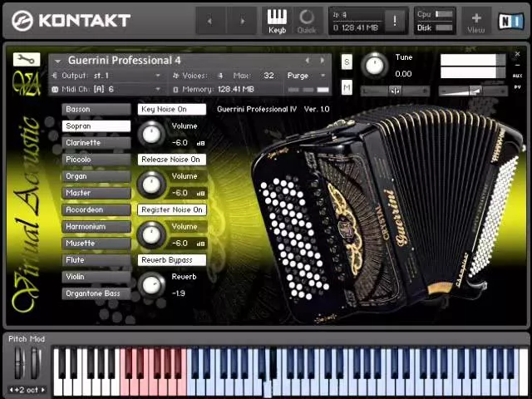Click the Reverb amount knob
Image resolution: width=532 pixels, height=399 pixels.
tap(151, 284)
